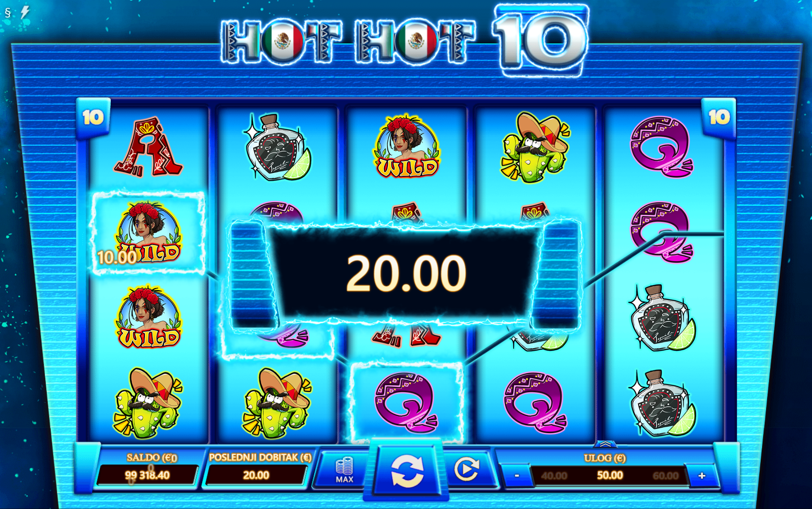This screenshot has width=812, height=509.
Task: Select the 40.00 bet value
Action: [x=554, y=476]
